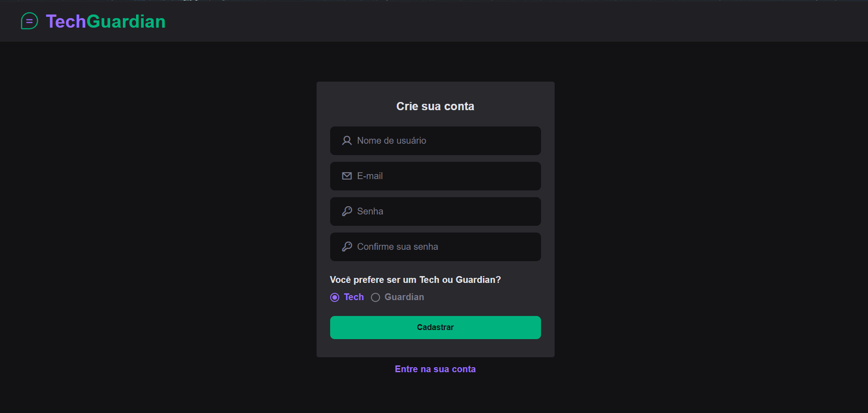
Task: Click the TechGuardian brand name in header
Action: click(x=106, y=21)
